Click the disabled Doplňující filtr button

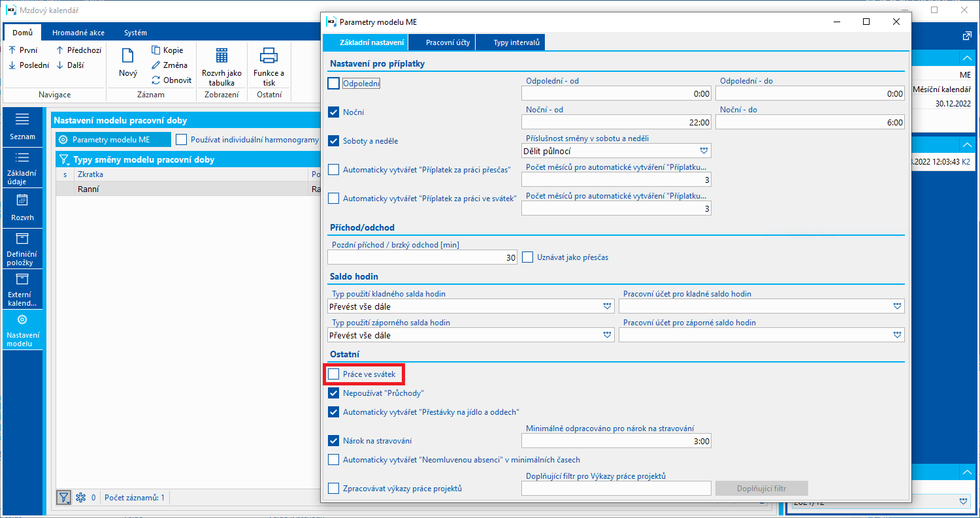(762, 488)
